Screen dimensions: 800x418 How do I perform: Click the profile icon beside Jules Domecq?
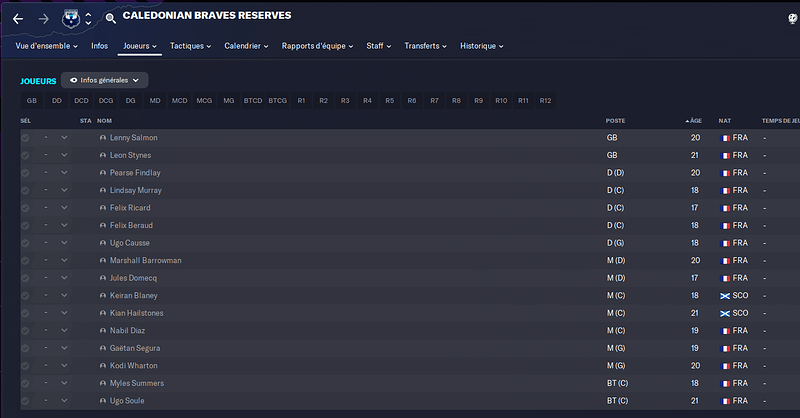tap(103, 278)
